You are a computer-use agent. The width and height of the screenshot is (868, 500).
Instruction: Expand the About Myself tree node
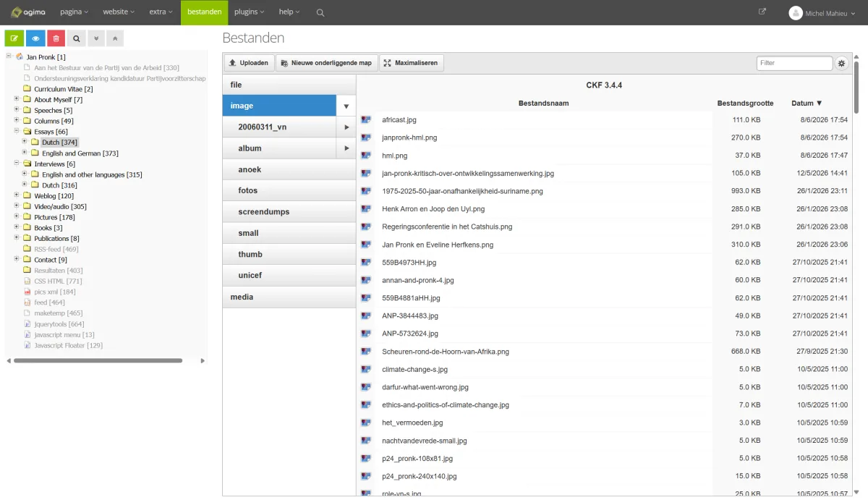click(17, 99)
